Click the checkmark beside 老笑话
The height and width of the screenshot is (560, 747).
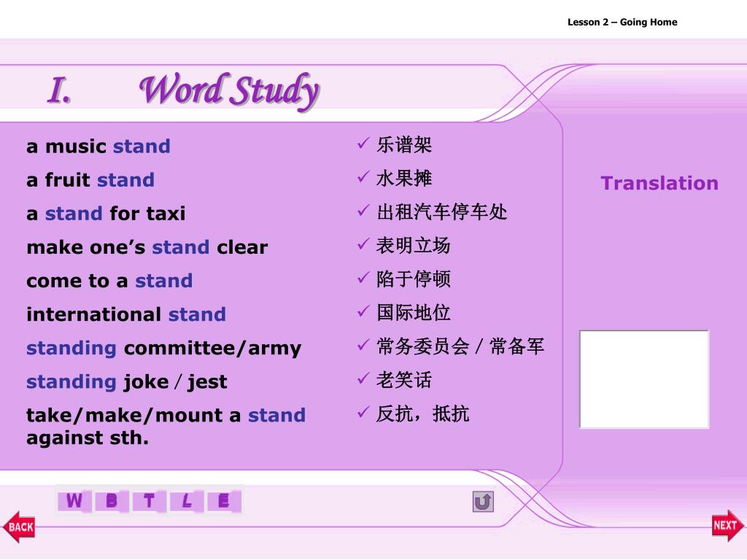[363, 378]
